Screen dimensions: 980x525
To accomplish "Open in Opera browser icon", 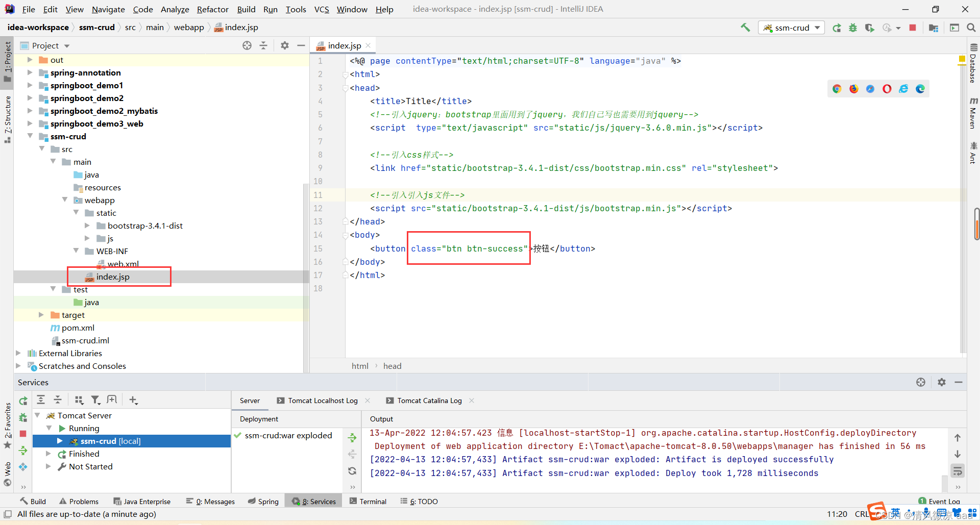I will click(887, 89).
